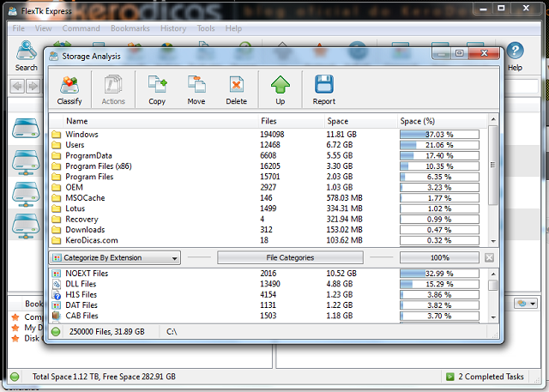Screen dimensions: 549x392
Task: Save a Report with the floppy icon
Action: click(x=324, y=90)
